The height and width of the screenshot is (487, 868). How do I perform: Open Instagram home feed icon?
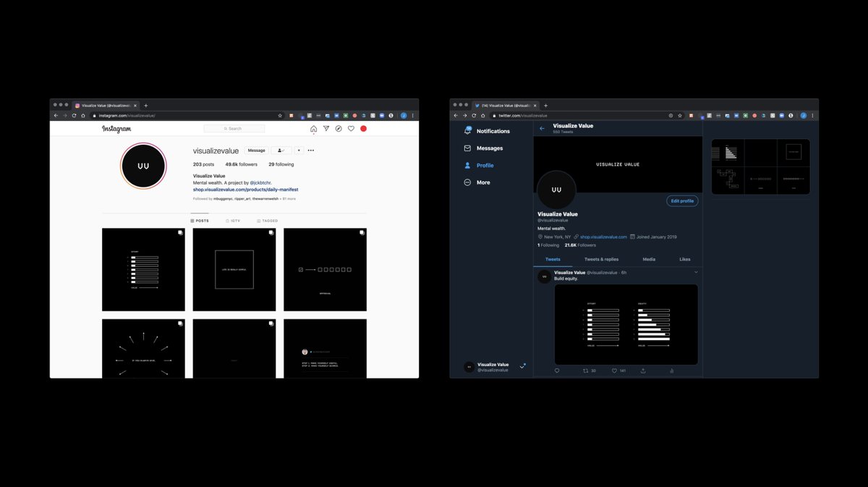coord(313,129)
